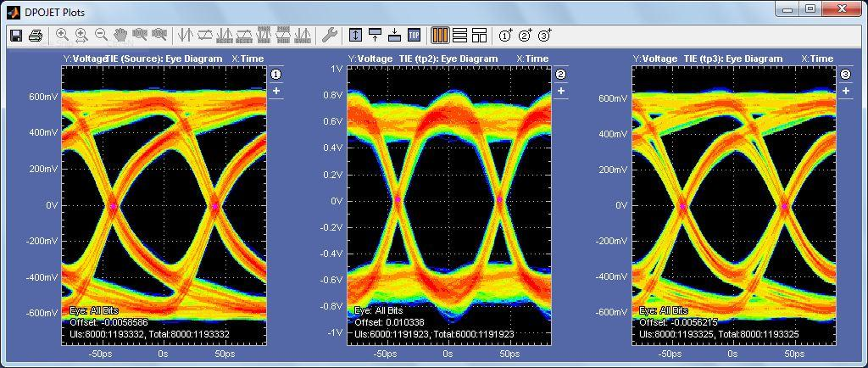
Task: Select the Zoom In magnifier tool
Action: coord(62,35)
